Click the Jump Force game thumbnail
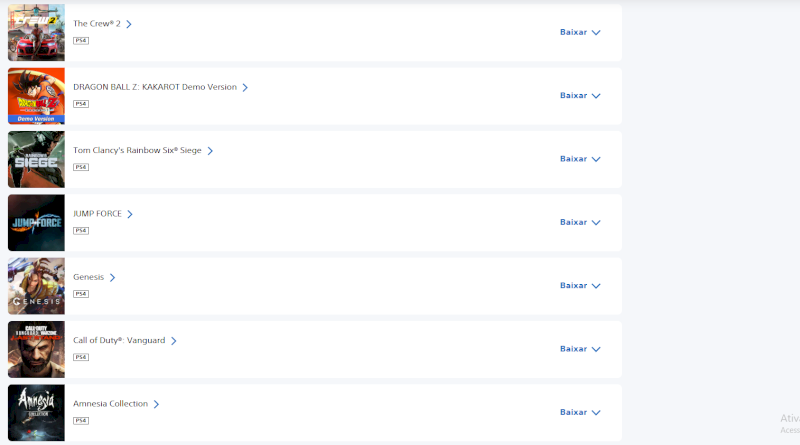Image resolution: width=800 pixels, height=445 pixels. coord(36,222)
